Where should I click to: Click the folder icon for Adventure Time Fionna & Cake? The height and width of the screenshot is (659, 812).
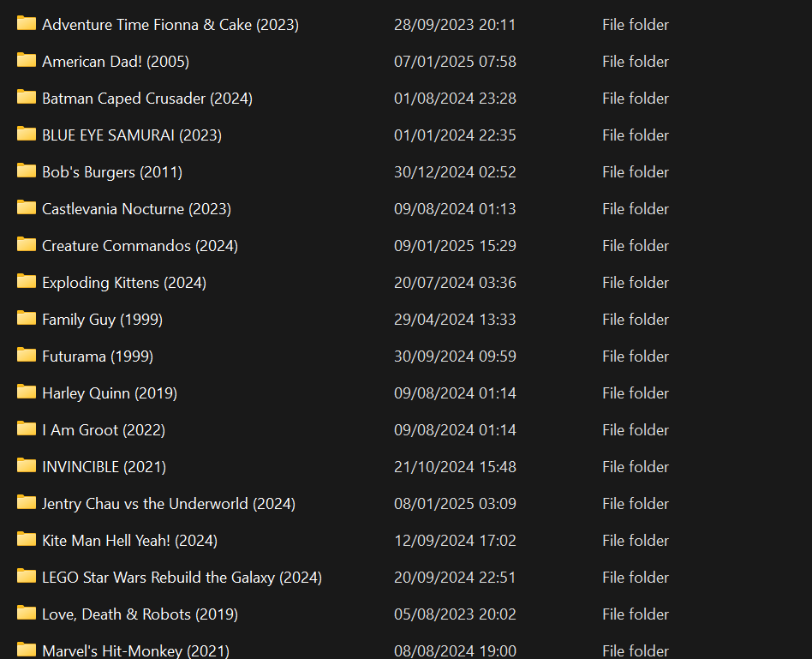[x=26, y=23]
